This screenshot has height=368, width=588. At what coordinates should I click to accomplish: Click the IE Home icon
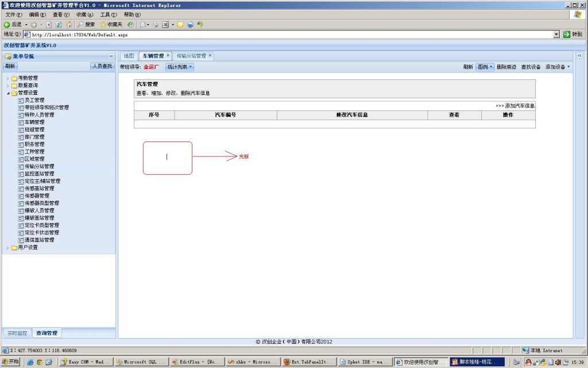coord(69,24)
